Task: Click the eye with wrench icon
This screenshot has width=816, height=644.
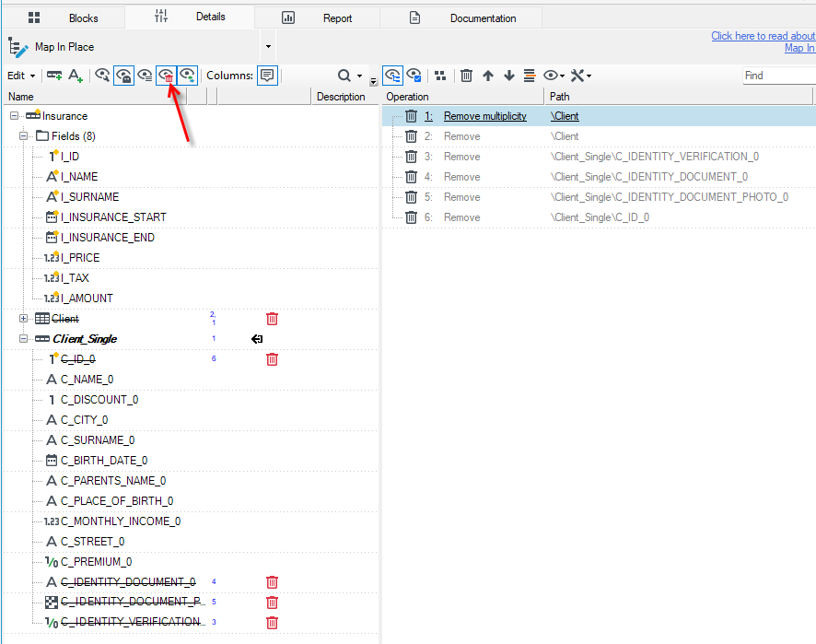Action: 102,76
